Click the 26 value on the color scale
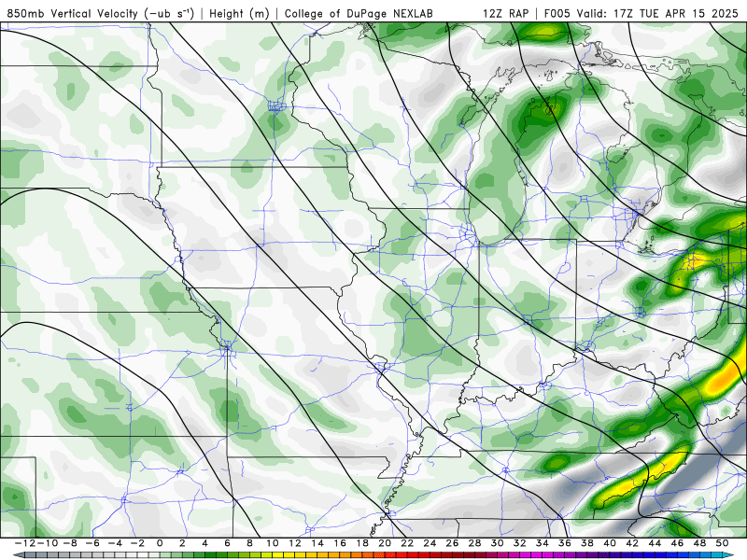747x560 pixels. (452, 543)
